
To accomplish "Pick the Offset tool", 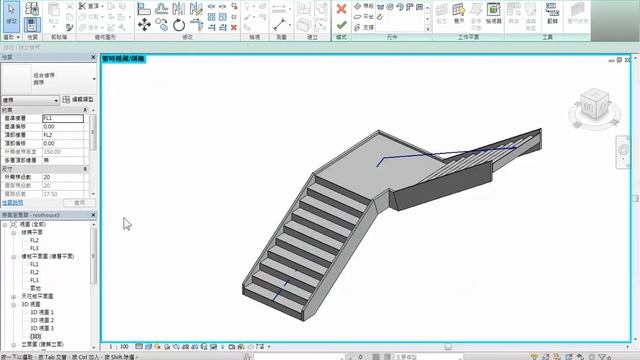I will tap(162, 9).
